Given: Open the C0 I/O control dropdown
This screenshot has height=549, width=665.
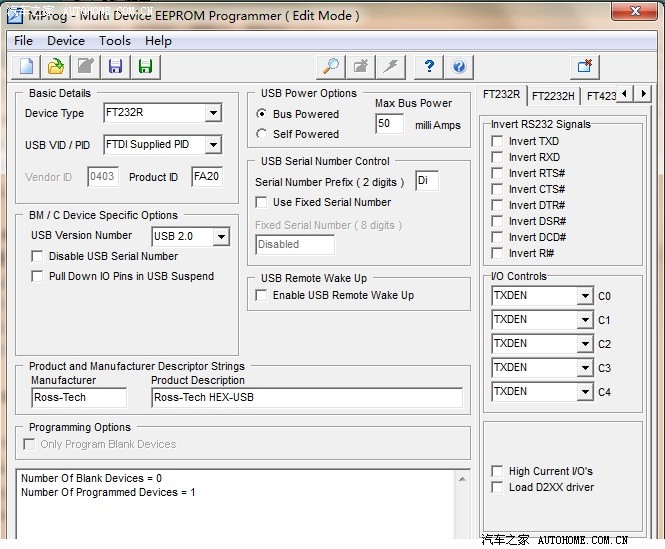Looking at the screenshot, I should click(585, 296).
